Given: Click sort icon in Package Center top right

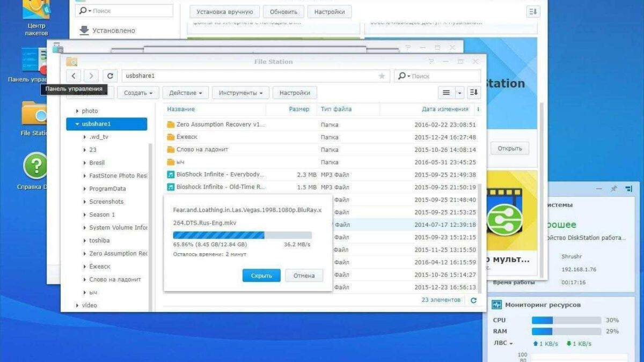Looking at the screenshot, I should [x=533, y=11].
